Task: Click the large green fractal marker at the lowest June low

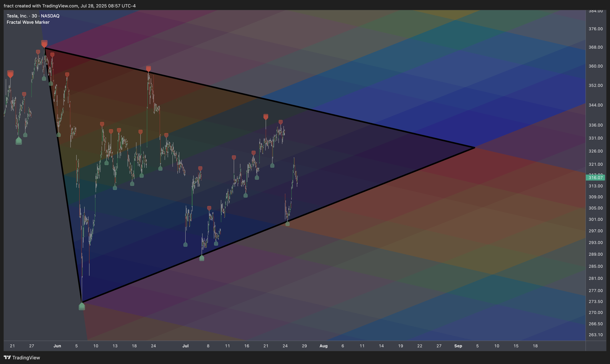Action: click(82, 306)
